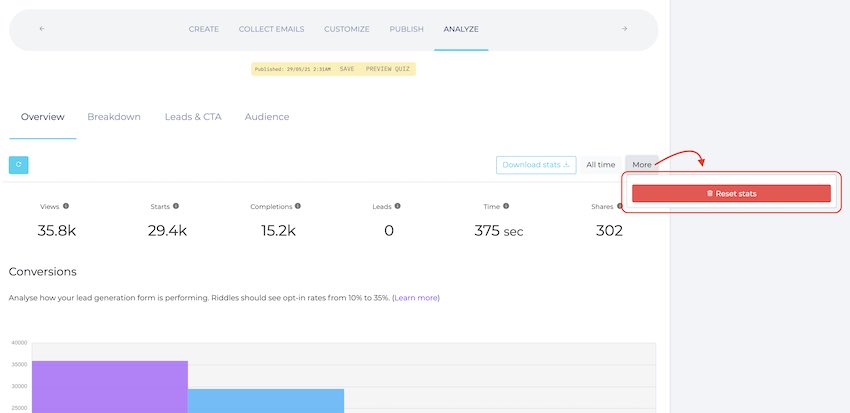
Task: Click the left arrow in the step bar
Action: [x=42, y=29]
